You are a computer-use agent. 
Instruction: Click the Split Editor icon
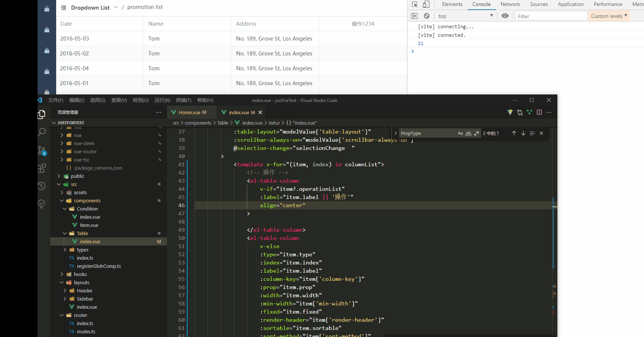click(540, 112)
